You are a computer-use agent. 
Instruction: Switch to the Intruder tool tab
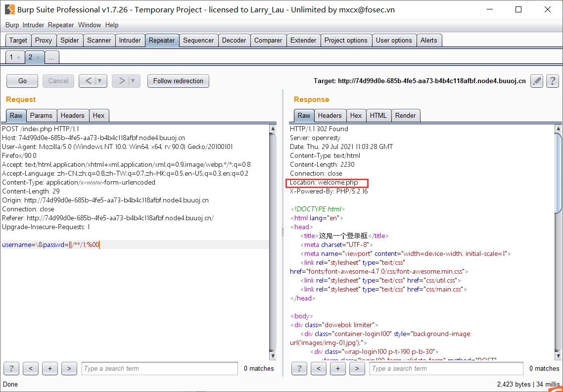click(130, 40)
